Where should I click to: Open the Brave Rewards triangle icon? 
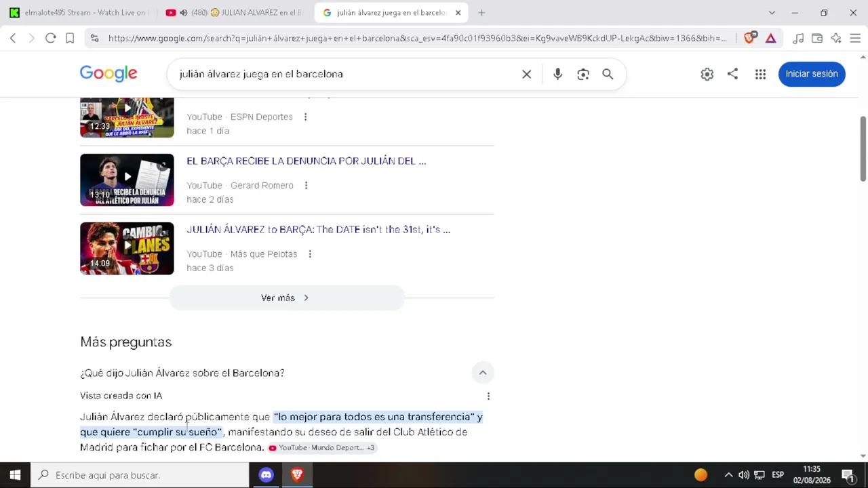[770, 39]
